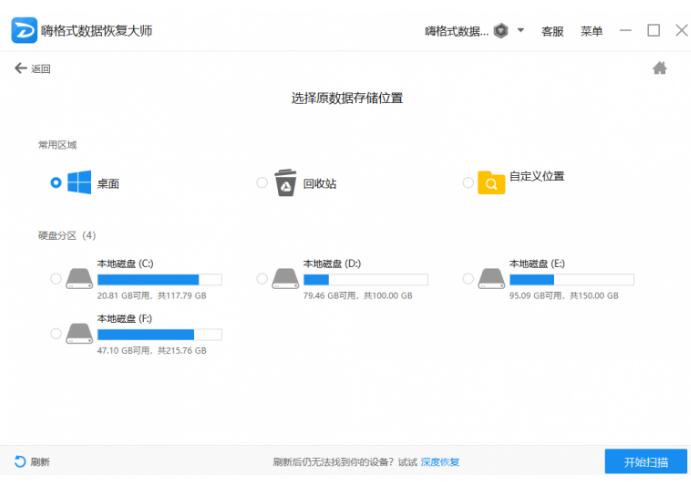Screen dimensions: 691x482
Task: Open the home page icon
Action: [660, 68]
